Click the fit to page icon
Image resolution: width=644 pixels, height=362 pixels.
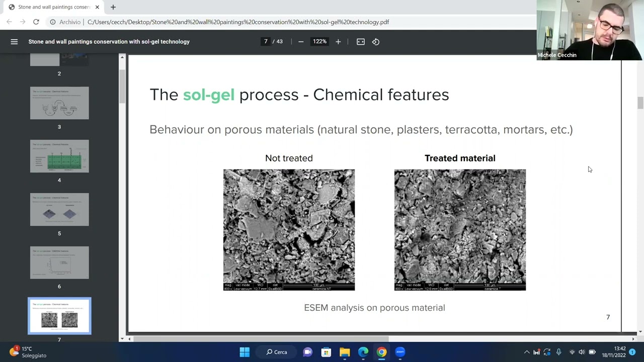(361, 42)
